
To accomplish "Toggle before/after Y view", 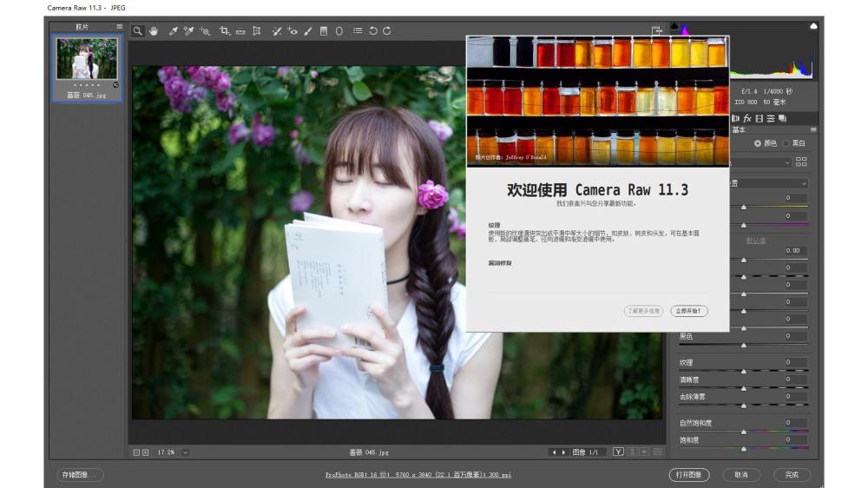I will [x=618, y=452].
